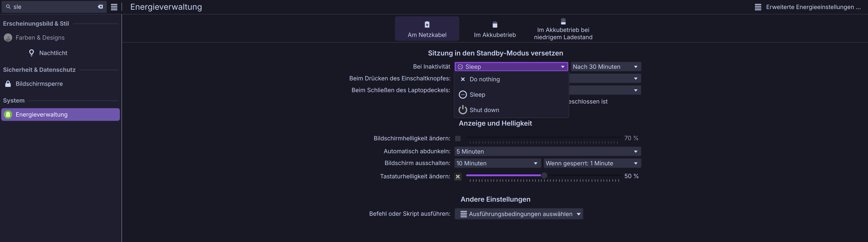Image resolution: width=868 pixels, height=242 pixels.
Task: Open Bildschirmsperre settings
Action: (61, 84)
